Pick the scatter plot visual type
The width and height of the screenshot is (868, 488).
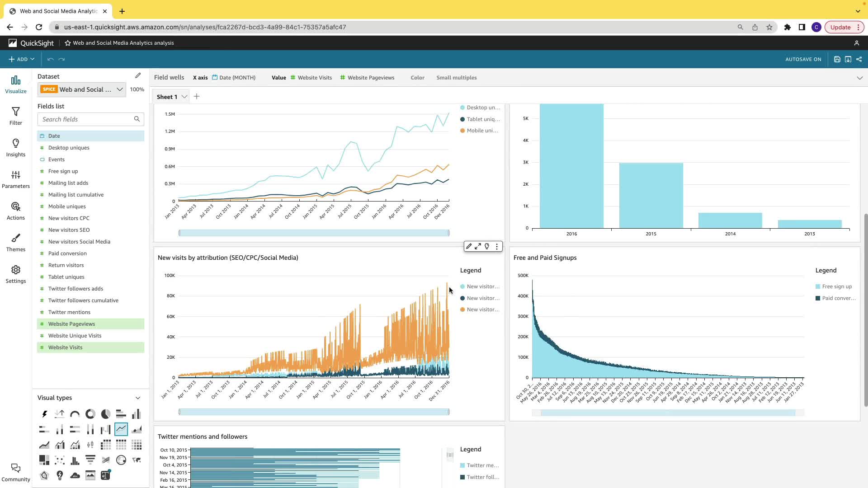(60, 460)
